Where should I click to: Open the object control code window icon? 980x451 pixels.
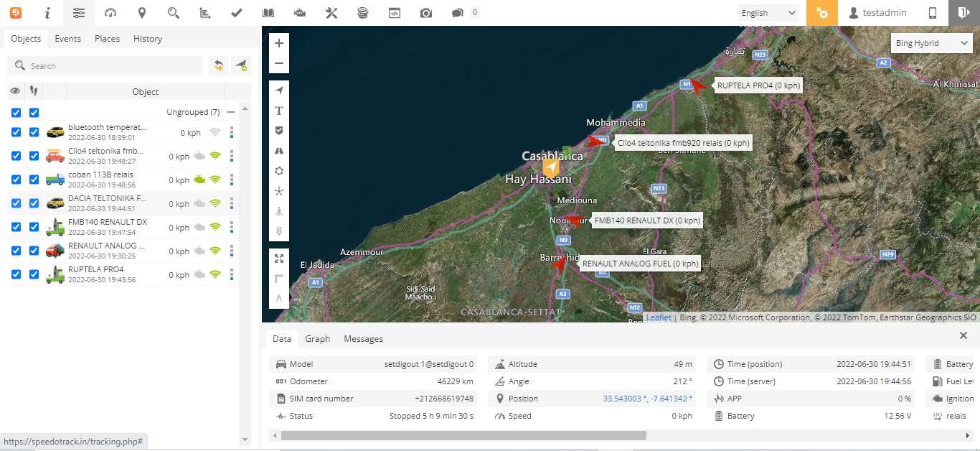click(394, 13)
